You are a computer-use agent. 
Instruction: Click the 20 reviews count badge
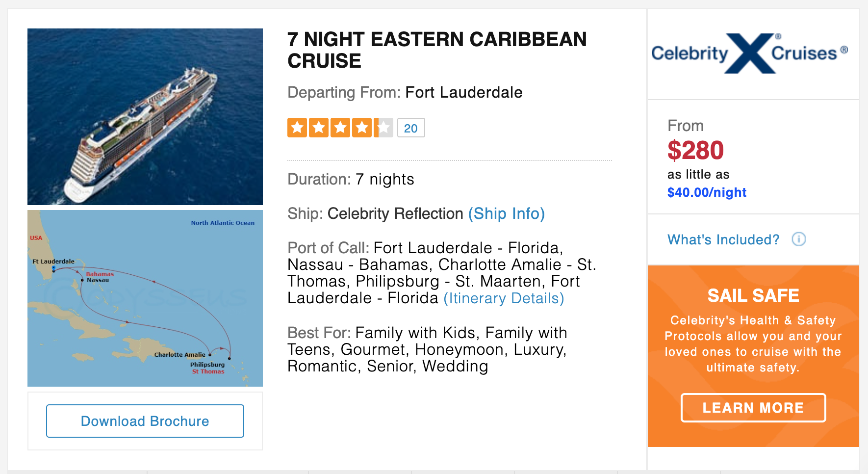(411, 127)
